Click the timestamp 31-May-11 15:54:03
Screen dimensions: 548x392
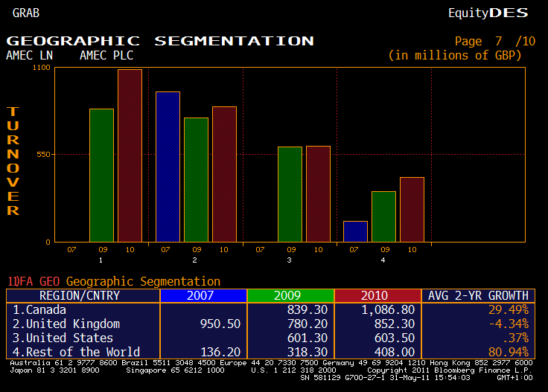point(430,377)
